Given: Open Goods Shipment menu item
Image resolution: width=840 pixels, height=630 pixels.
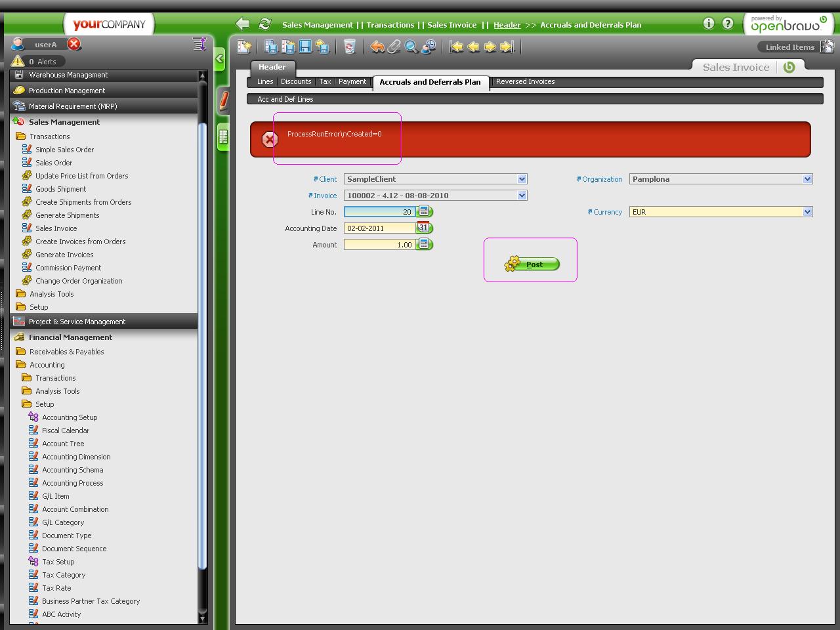Looking at the screenshot, I should 60,189.
